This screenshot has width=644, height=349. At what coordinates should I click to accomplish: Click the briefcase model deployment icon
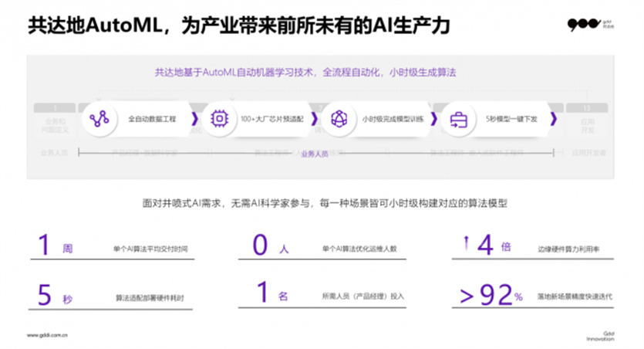tap(458, 119)
